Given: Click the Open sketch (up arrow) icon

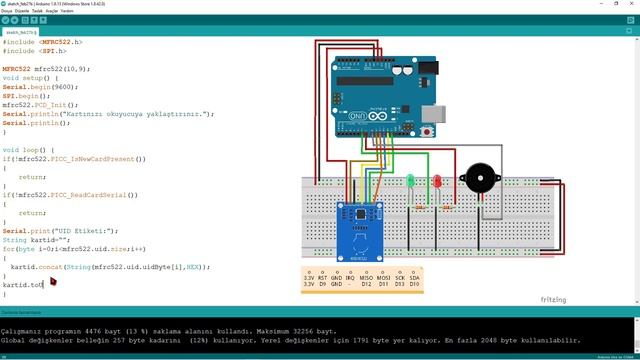Looking at the screenshot, I should [x=34, y=20].
